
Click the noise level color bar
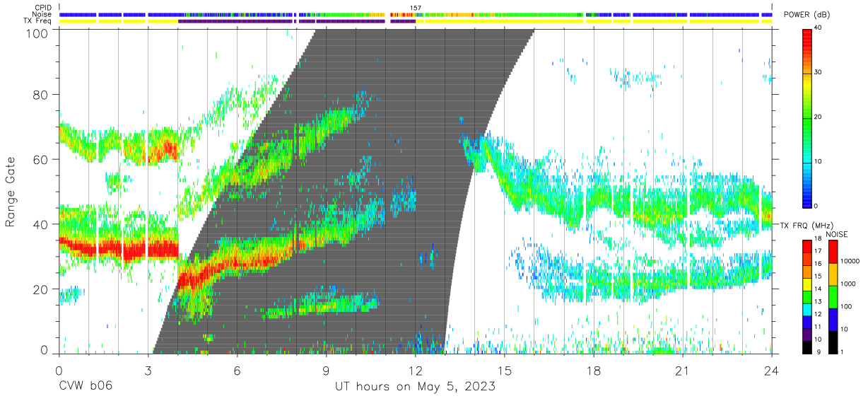pos(833,297)
